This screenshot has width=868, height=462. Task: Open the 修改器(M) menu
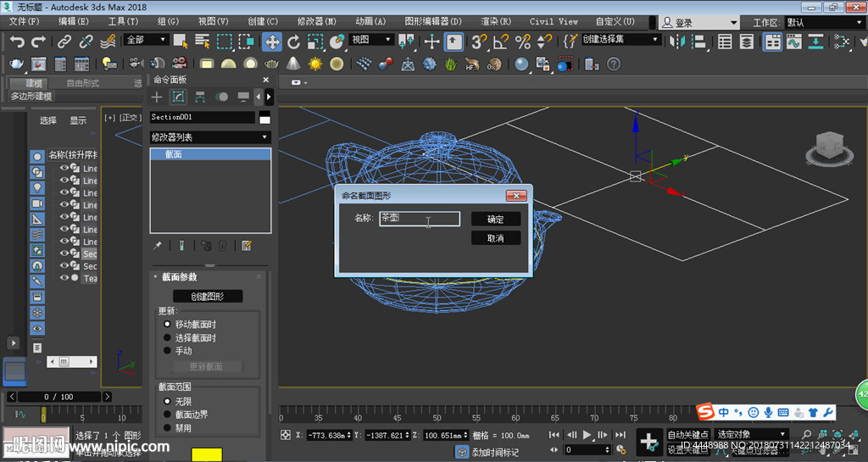pos(317,21)
